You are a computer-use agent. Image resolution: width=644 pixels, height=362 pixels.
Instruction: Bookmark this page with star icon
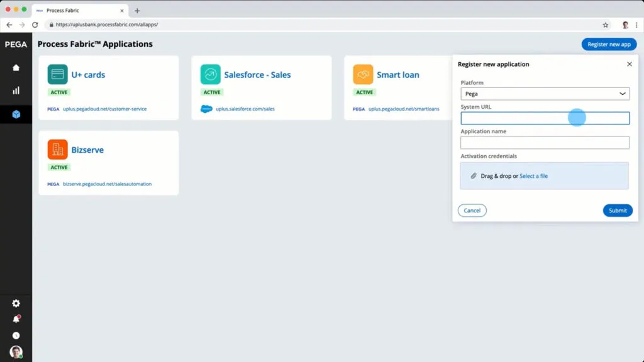(606, 25)
